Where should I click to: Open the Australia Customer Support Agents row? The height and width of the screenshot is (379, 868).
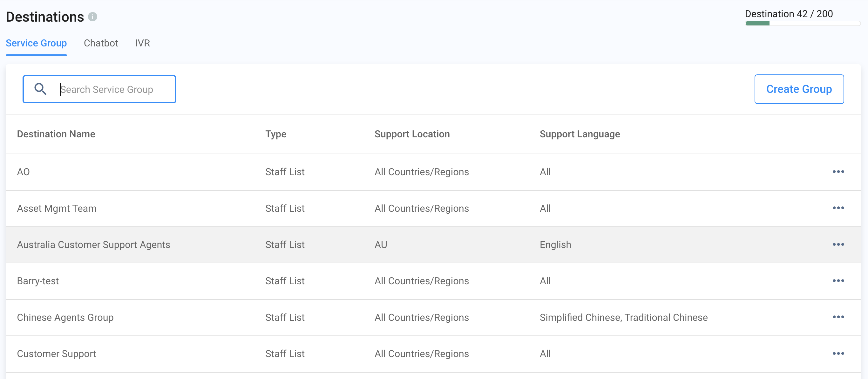[x=93, y=245]
